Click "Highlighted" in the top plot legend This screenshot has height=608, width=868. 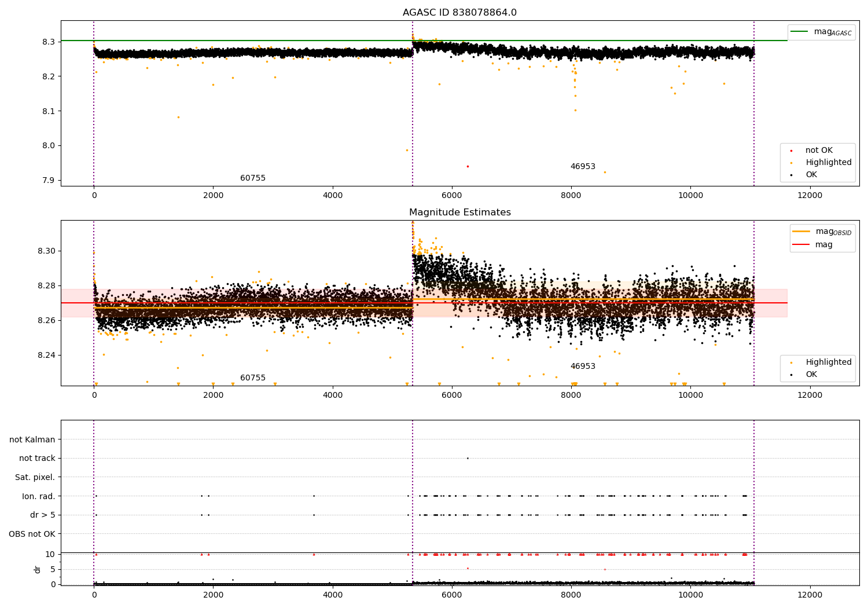click(829, 163)
